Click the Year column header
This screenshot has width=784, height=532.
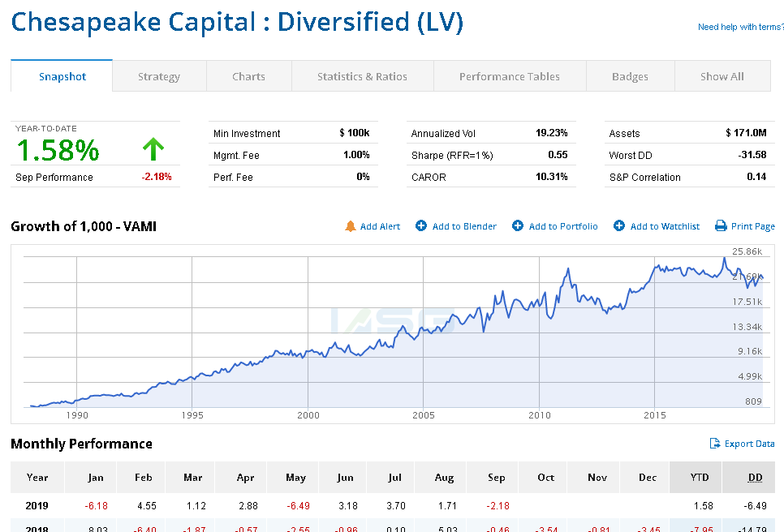(x=37, y=478)
